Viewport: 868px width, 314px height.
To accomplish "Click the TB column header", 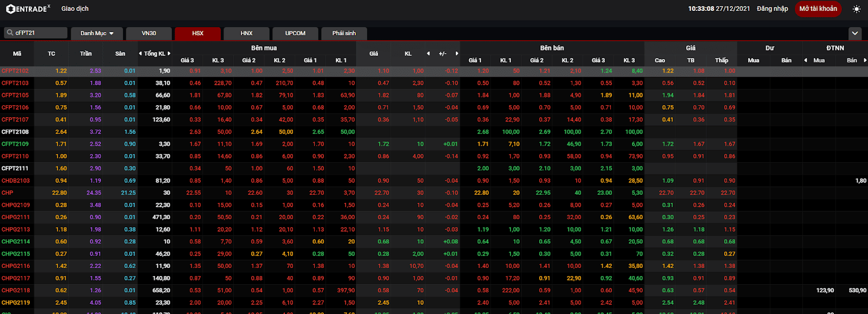I will click(x=691, y=60).
